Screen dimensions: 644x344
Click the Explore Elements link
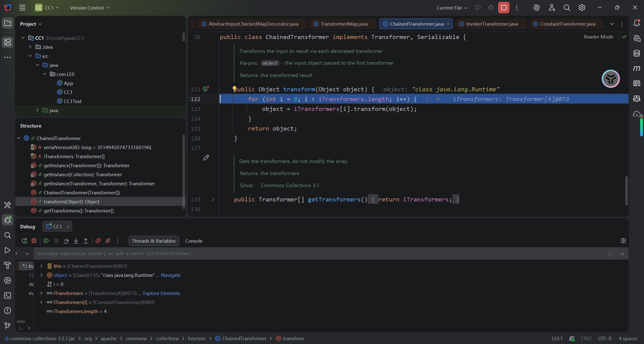pyautogui.click(x=162, y=293)
